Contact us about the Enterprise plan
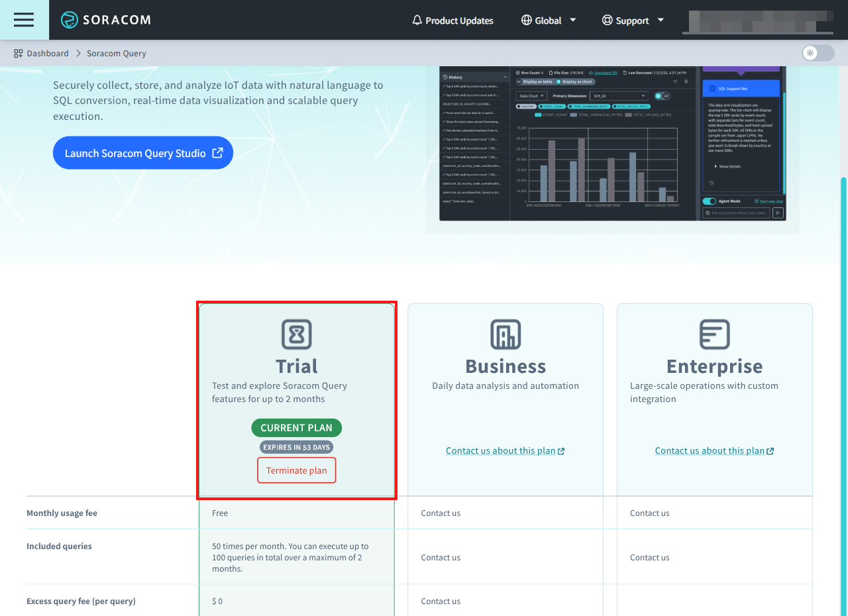Viewport: 848px width, 616px height. tap(714, 450)
